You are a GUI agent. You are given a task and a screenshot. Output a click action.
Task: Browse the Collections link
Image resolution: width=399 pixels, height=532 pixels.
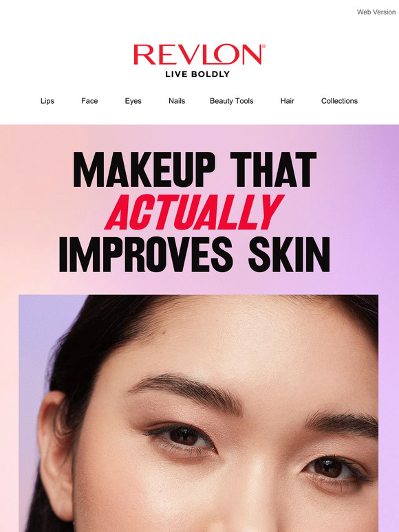point(339,101)
